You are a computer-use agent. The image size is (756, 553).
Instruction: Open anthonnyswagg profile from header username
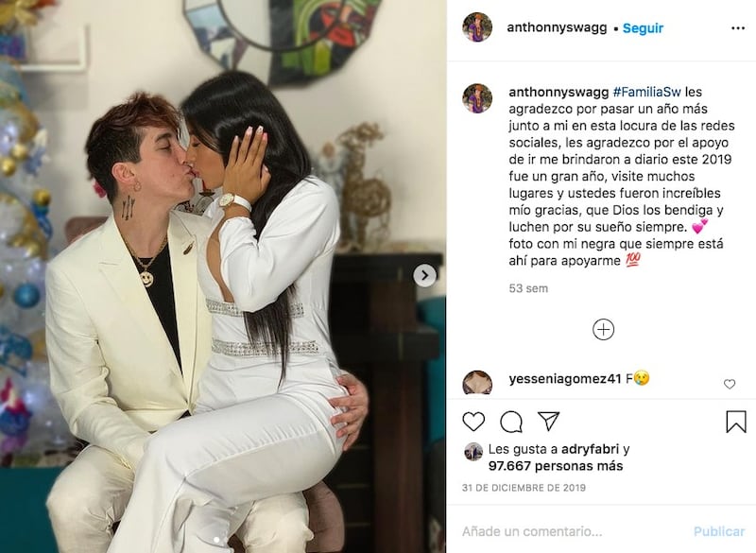click(557, 28)
